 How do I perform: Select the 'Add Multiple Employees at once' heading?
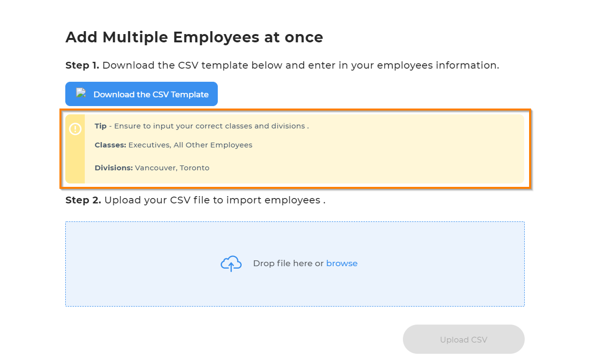click(194, 37)
